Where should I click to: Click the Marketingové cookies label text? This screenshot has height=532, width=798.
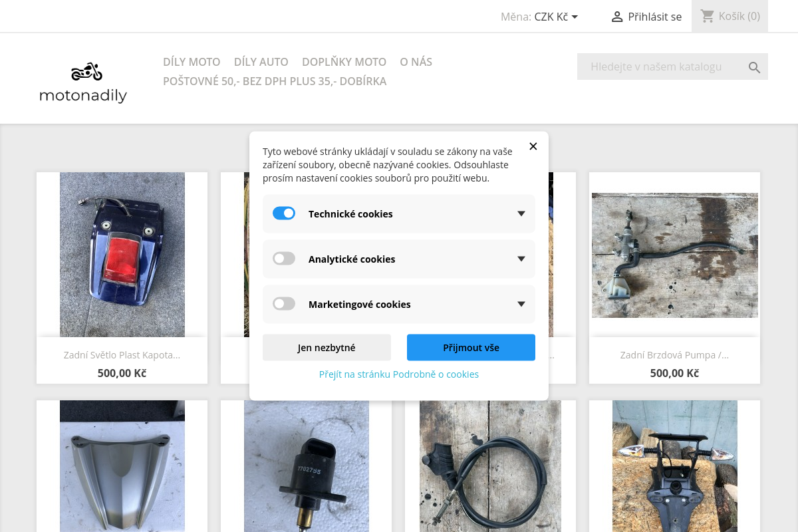[360, 305]
